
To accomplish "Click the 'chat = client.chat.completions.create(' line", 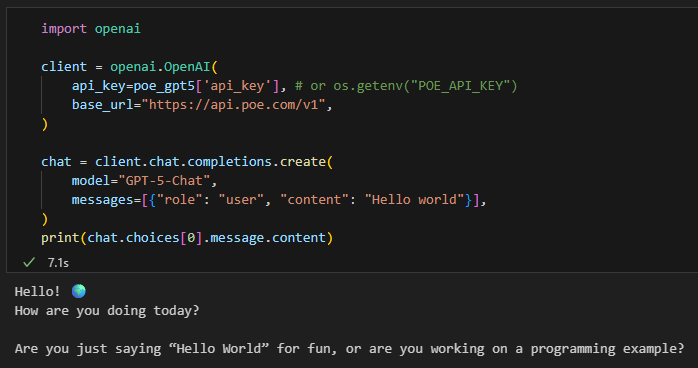I will 187,162.
